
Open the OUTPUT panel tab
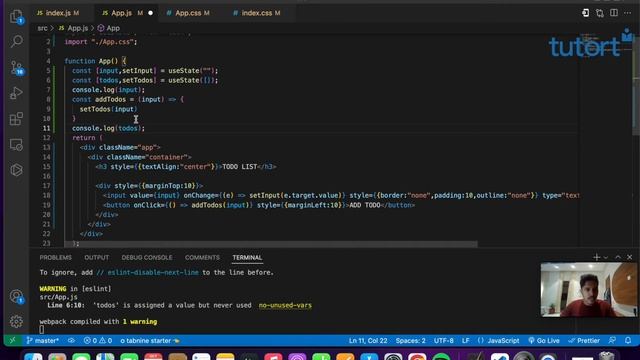click(x=96, y=258)
